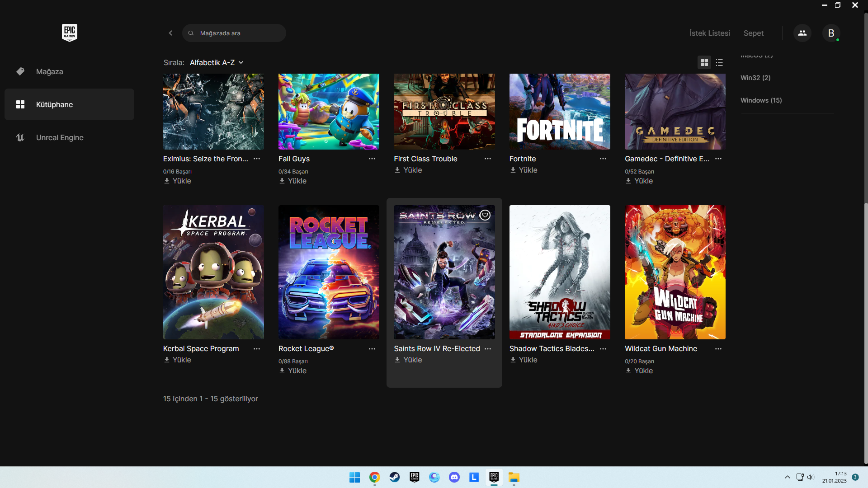Click the Epic Games logo

(69, 33)
